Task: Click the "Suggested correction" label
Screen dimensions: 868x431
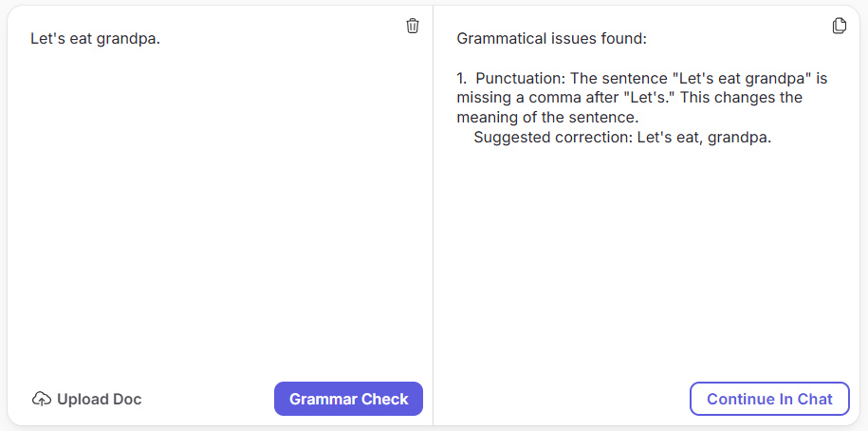Action: [x=553, y=138]
